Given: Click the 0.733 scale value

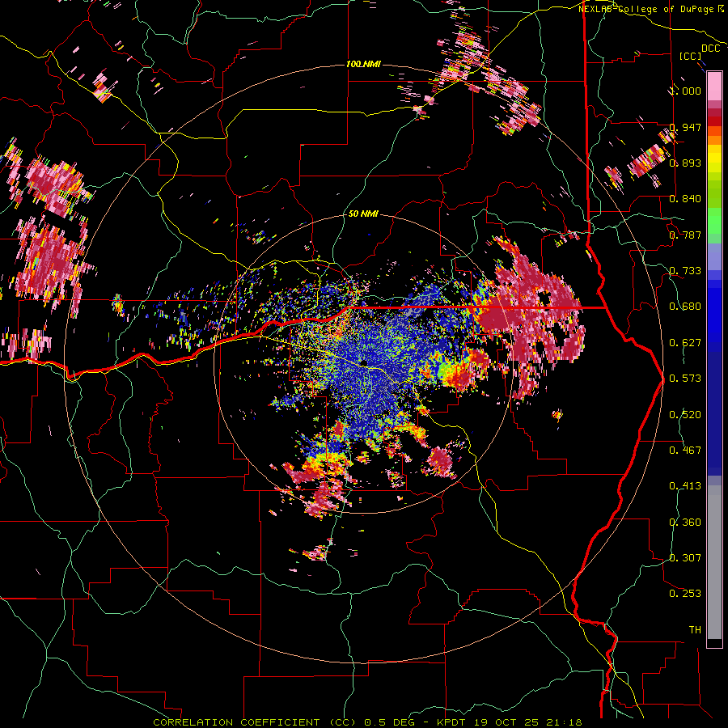Looking at the screenshot, I should coord(686,271).
